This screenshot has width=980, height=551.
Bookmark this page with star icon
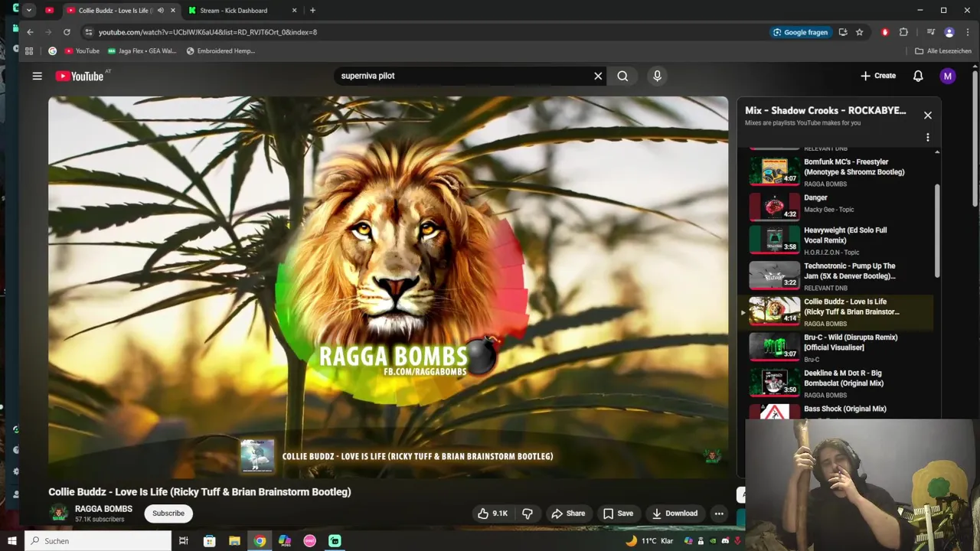coord(859,32)
